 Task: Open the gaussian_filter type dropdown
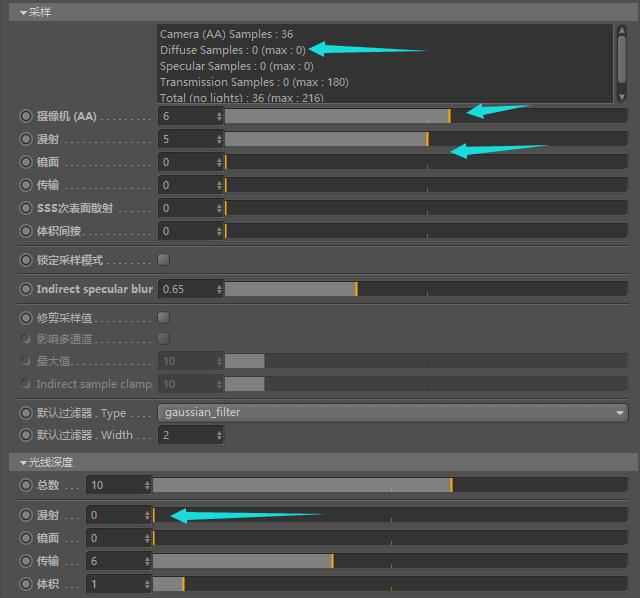click(x=392, y=412)
